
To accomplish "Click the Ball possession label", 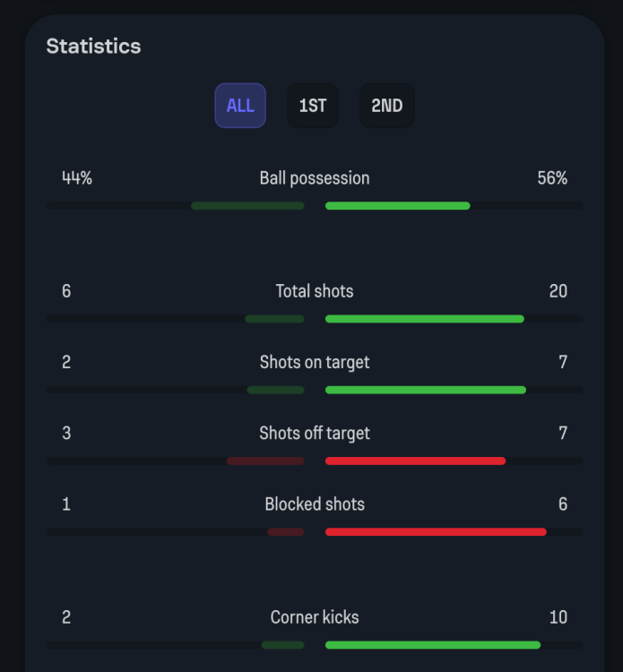I will [x=315, y=178].
